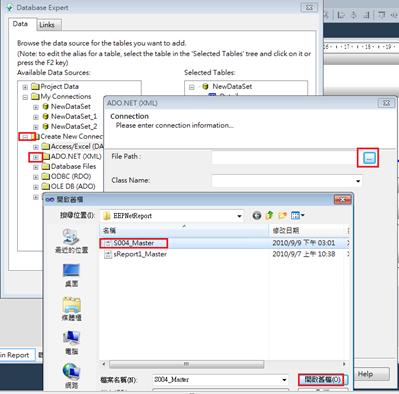Close the ADO.NET (XML) dialog

point(386,103)
